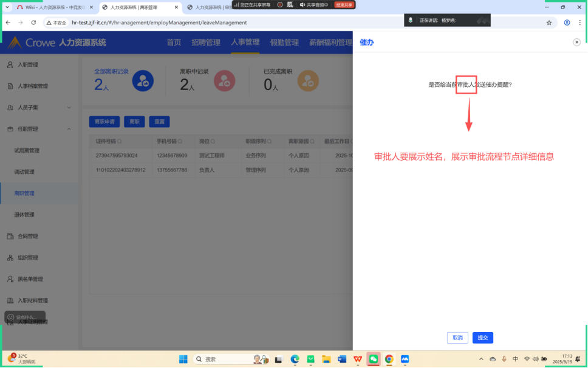Open 调动管理 in the sidebar

click(x=39, y=172)
